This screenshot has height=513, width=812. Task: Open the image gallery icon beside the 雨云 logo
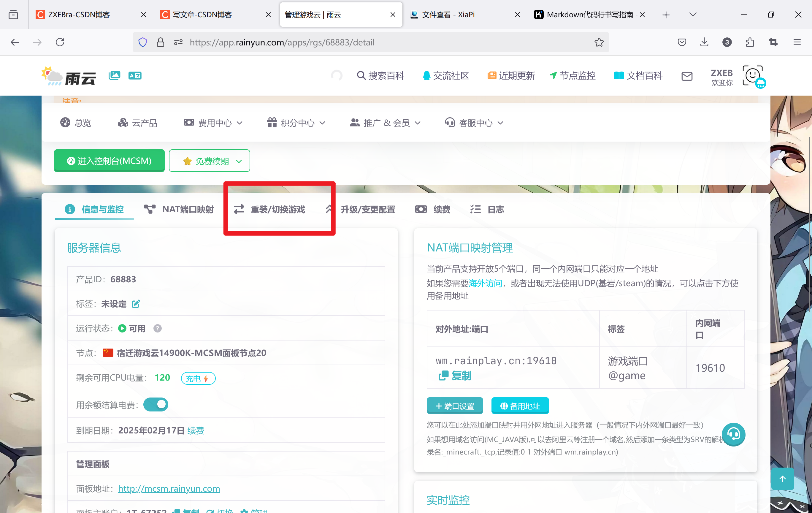(x=114, y=75)
